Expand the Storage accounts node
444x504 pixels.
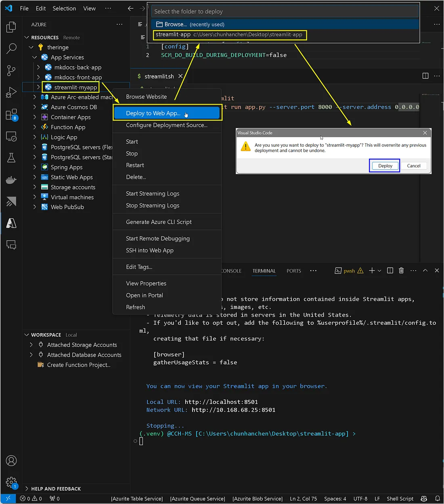[35, 187]
